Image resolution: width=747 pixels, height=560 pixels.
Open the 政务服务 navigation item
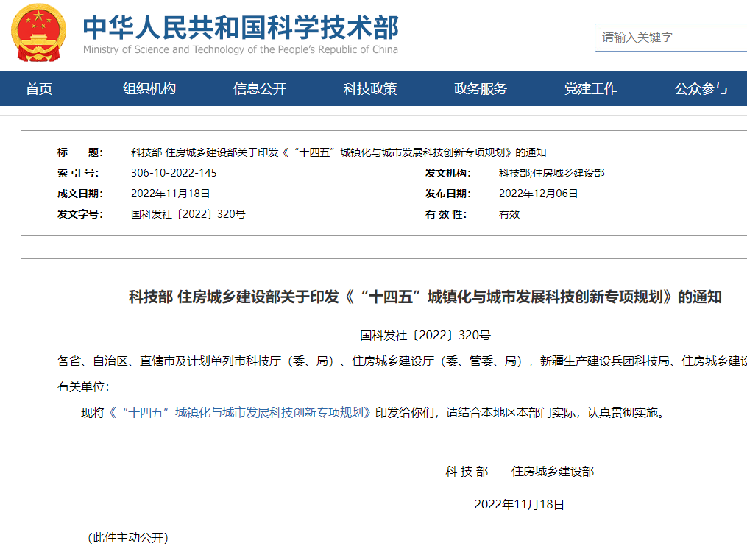480,88
